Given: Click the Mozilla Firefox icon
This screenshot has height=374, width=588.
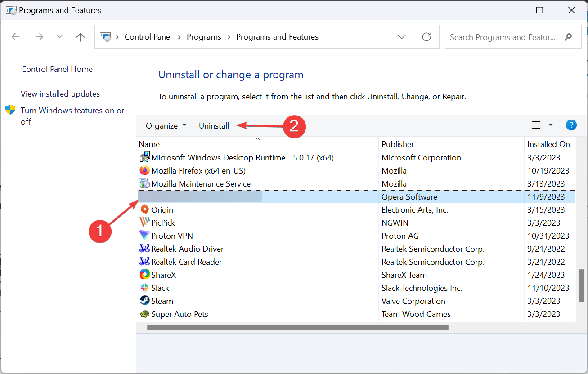Looking at the screenshot, I should click(x=144, y=170).
